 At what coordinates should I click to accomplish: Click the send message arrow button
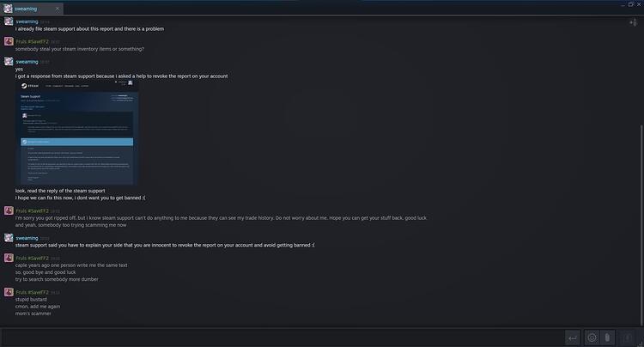[572, 338]
